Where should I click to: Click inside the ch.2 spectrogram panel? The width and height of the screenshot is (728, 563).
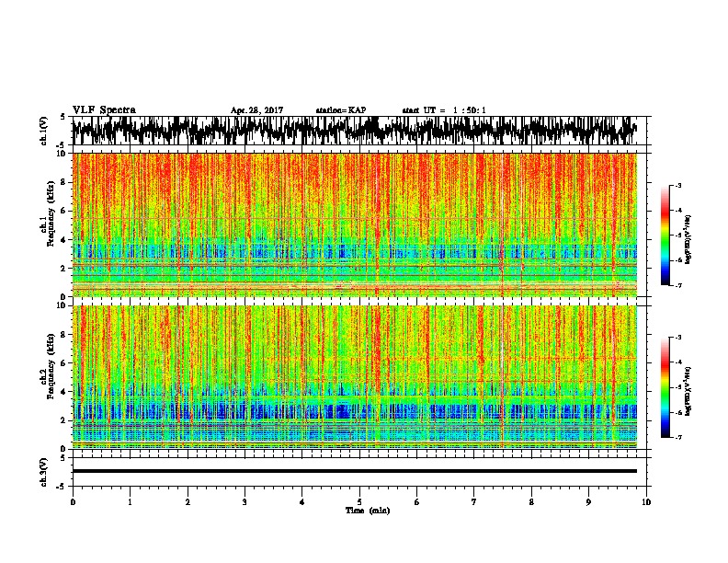click(354, 377)
